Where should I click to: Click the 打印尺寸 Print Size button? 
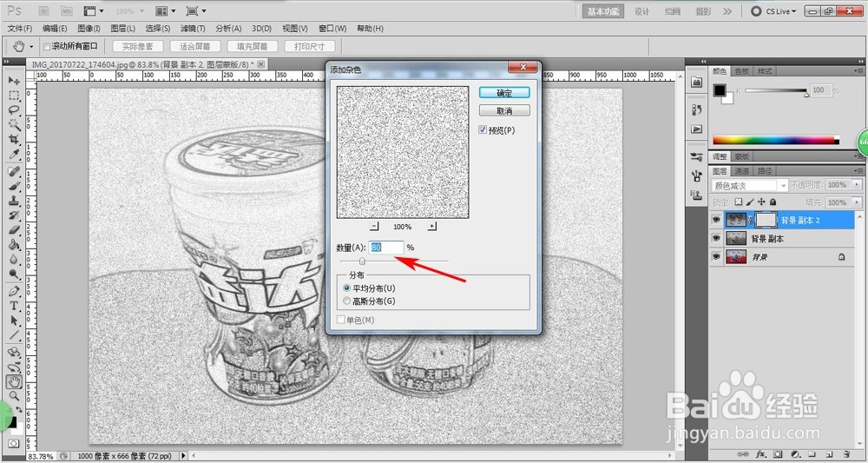[x=310, y=47]
